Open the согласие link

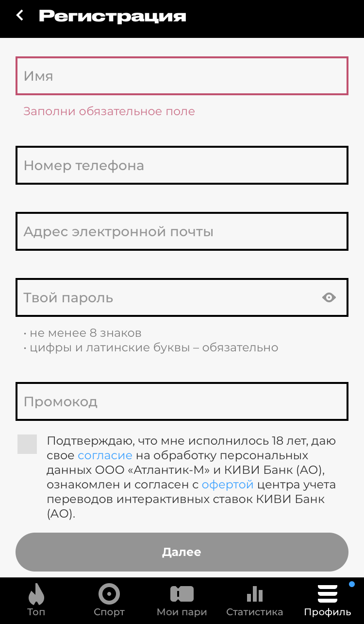(105, 456)
